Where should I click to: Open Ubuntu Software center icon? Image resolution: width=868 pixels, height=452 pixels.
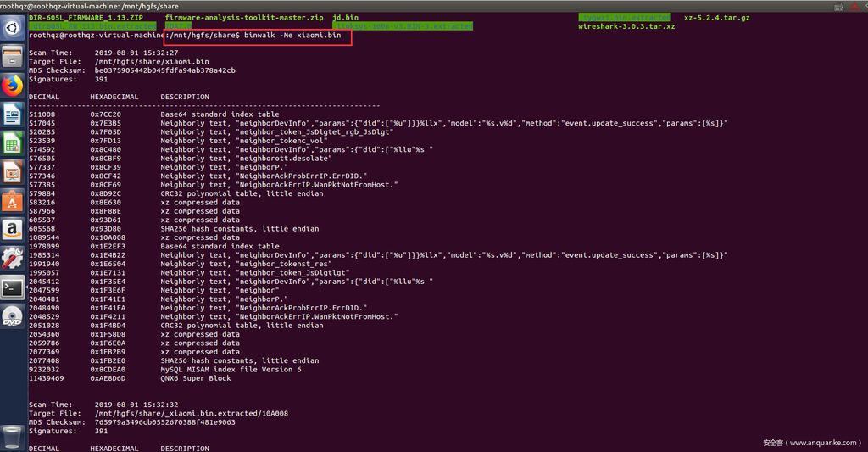12,202
